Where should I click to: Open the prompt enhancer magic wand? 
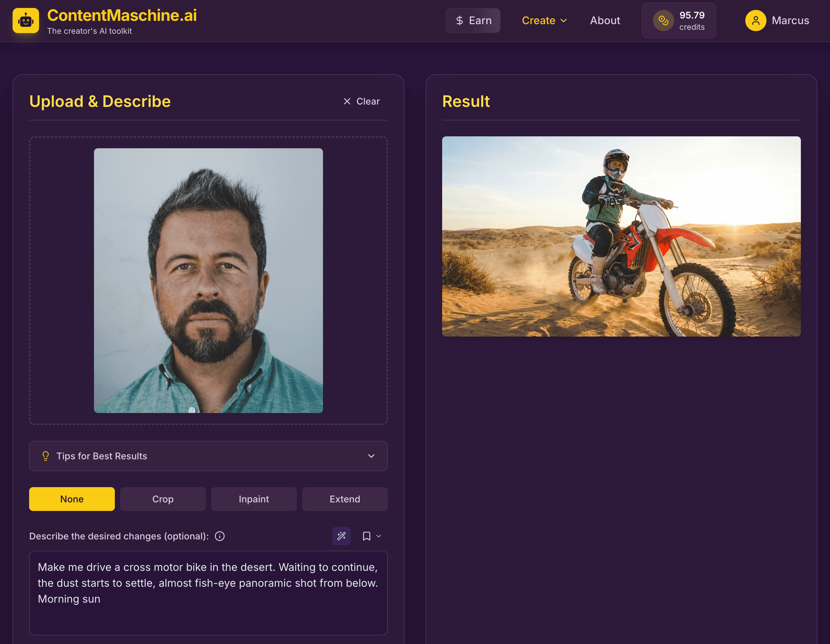(341, 536)
